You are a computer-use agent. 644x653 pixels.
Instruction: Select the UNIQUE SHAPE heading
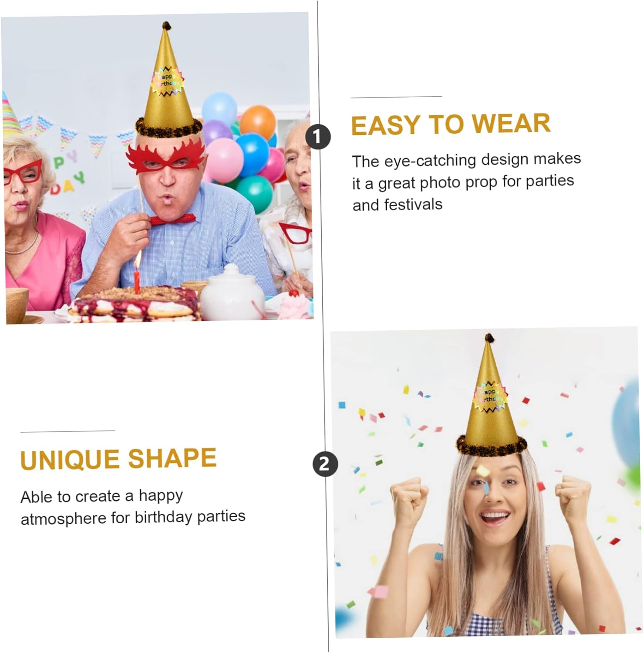(x=118, y=459)
